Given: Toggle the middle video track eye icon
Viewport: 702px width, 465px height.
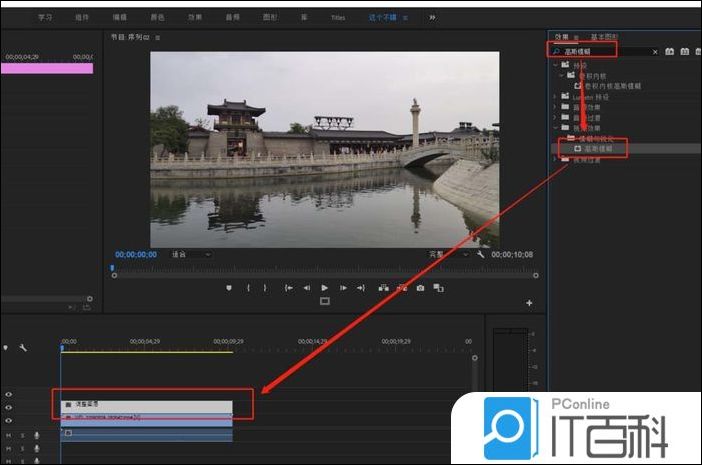Looking at the screenshot, I should (9, 408).
